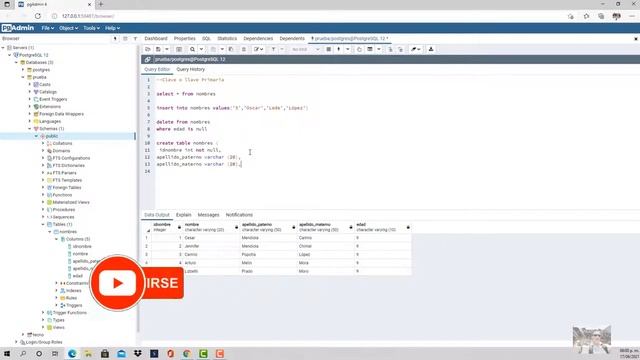This screenshot has width=640, height=360.
Task: Click the View Data grid toolbar icon
Action: tap(179, 49)
